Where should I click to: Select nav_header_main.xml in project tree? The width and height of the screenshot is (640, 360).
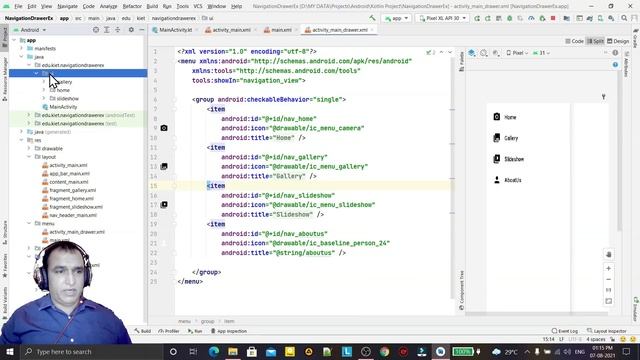73,215
